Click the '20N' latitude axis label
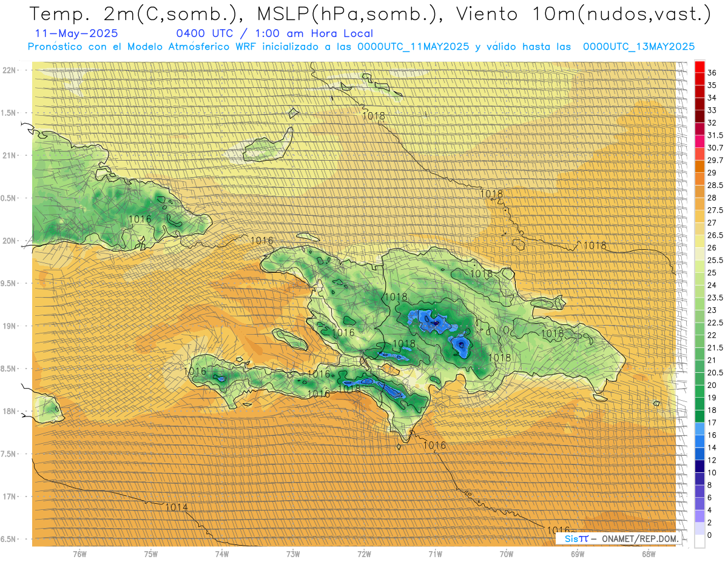The width and height of the screenshot is (728, 562). (x=10, y=241)
